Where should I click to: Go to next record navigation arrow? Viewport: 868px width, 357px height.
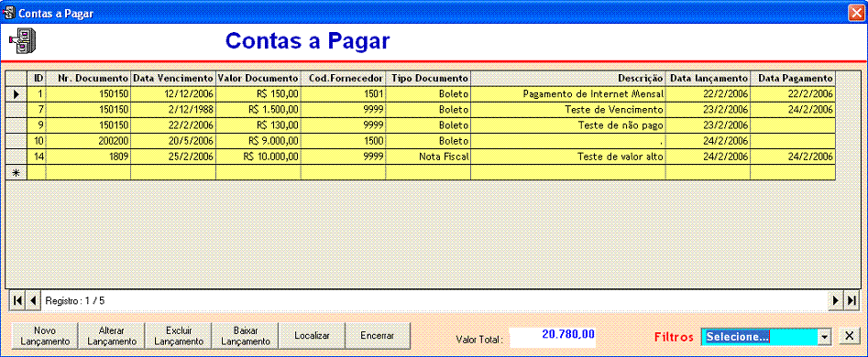[x=835, y=300]
